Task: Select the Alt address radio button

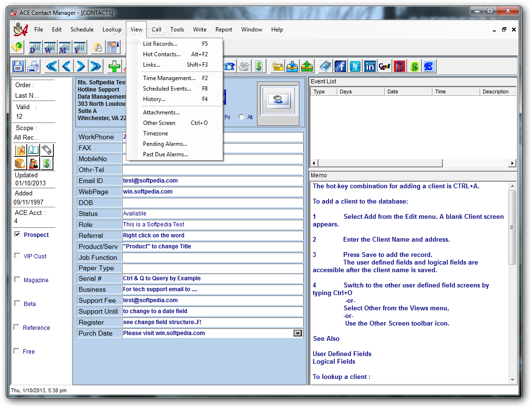Action: (241, 117)
